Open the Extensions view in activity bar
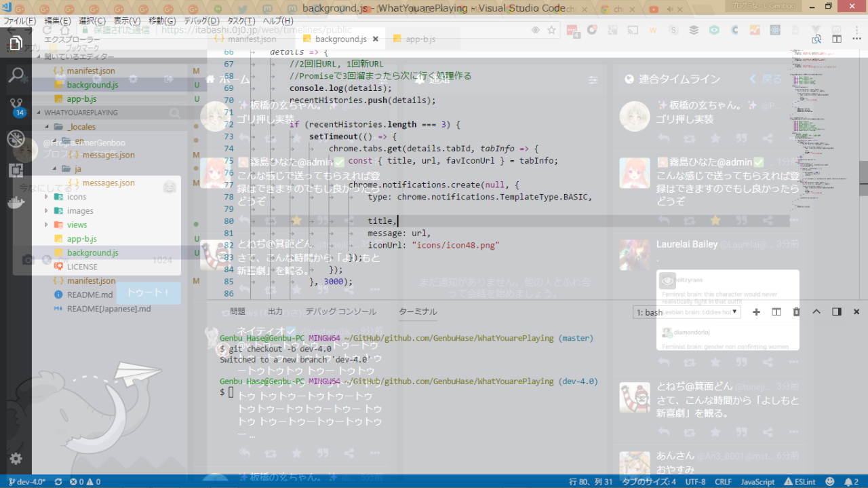Viewport: 868px width, 488px height. [x=16, y=170]
